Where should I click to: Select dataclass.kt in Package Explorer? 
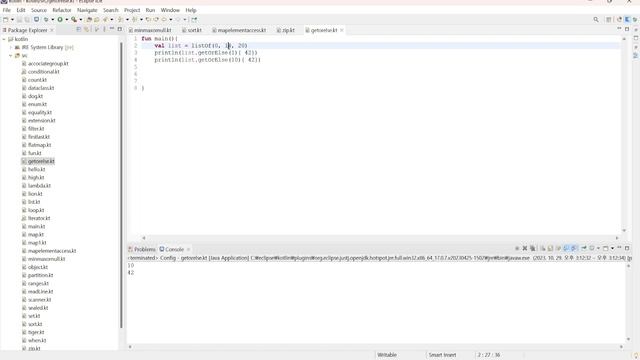[38, 88]
